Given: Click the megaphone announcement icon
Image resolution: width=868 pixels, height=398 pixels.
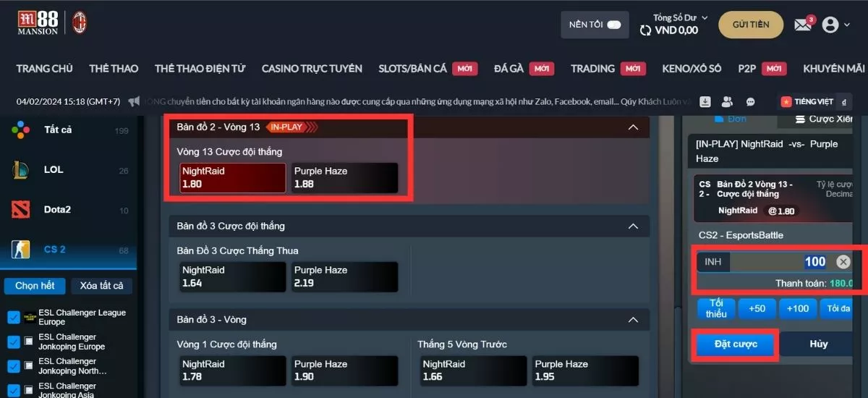Looking at the screenshot, I should point(134,101).
